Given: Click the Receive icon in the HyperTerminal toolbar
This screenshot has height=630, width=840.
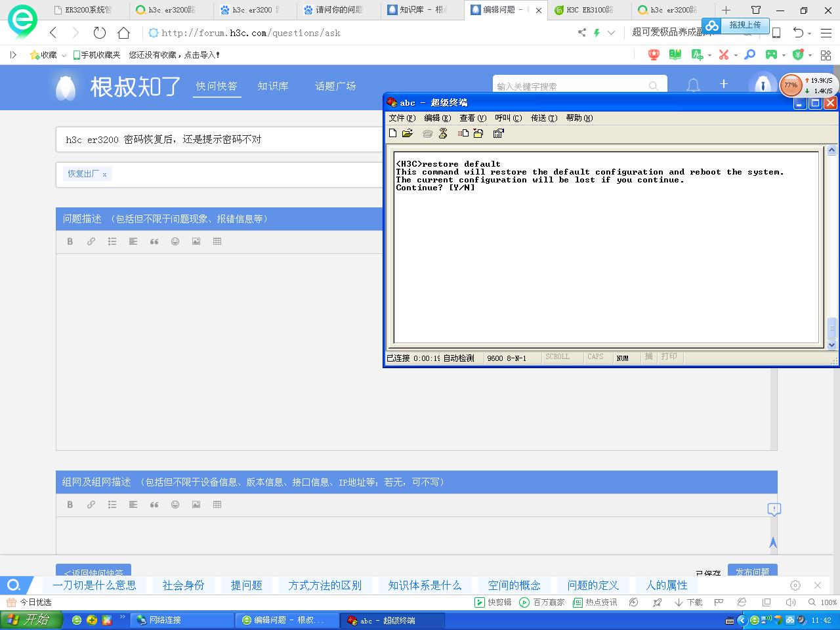Looking at the screenshot, I should click(478, 133).
